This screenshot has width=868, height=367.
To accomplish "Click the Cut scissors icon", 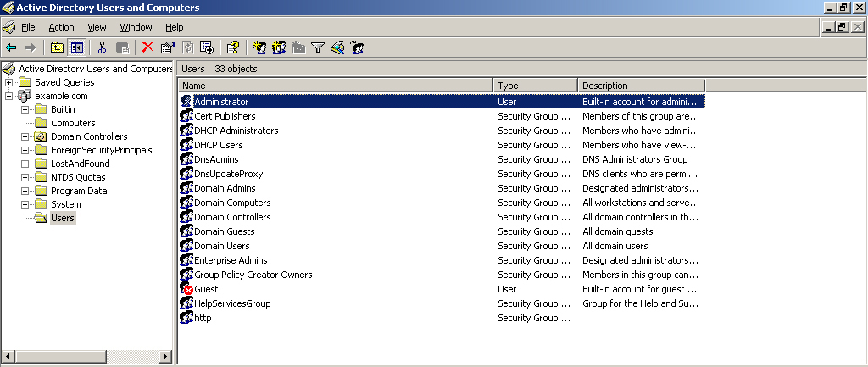I will pos(102,48).
